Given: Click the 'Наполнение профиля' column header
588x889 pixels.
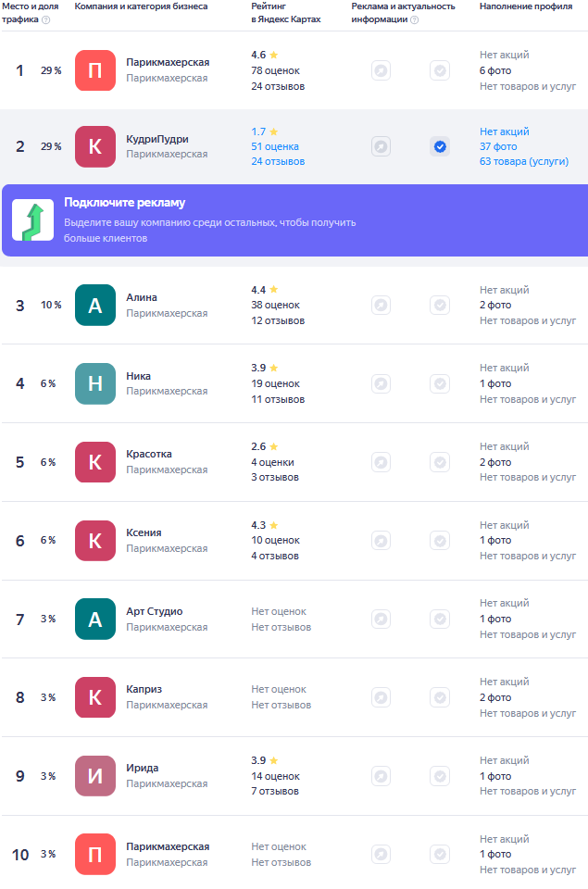Looking at the screenshot, I should pyautogui.click(x=526, y=6).
